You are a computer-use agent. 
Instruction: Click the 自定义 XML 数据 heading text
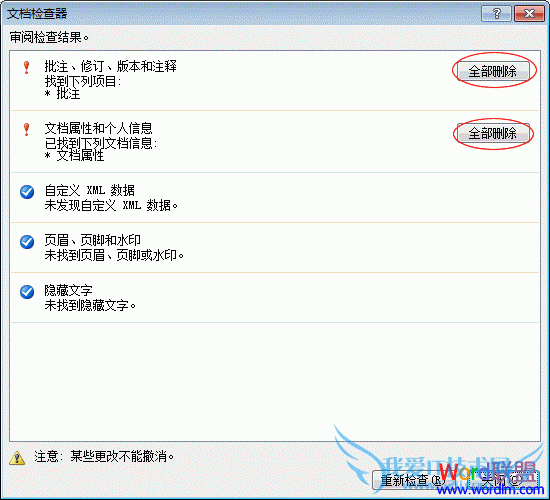(x=89, y=190)
